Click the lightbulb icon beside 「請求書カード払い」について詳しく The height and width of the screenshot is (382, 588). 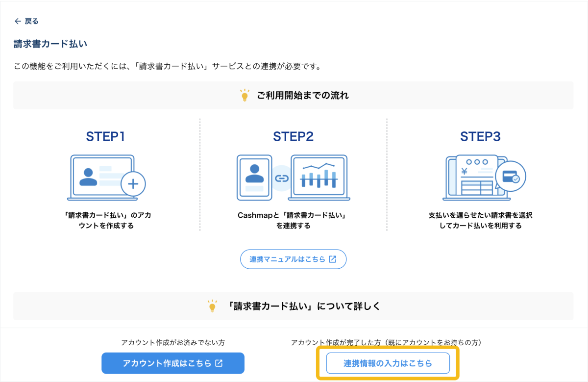click(212, 306)
